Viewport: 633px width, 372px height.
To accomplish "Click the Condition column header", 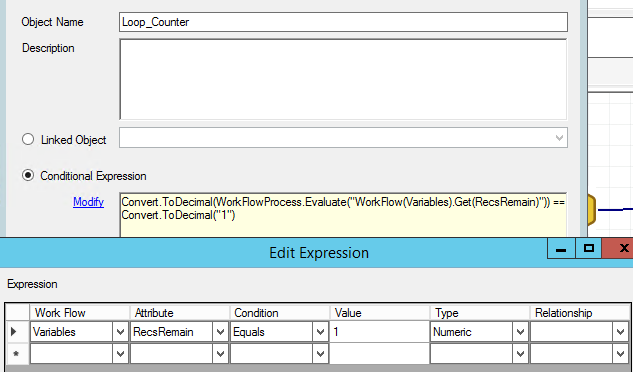I will [x=279, y=313].
